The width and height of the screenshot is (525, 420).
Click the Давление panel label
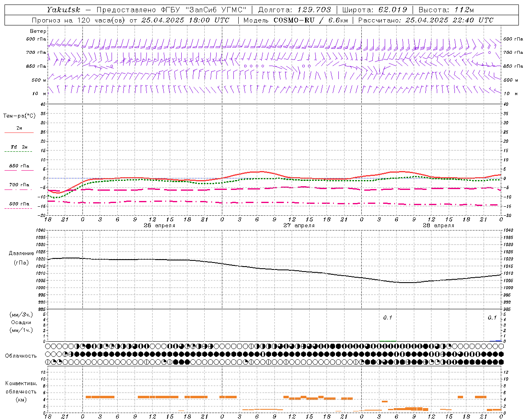[21, 253]
